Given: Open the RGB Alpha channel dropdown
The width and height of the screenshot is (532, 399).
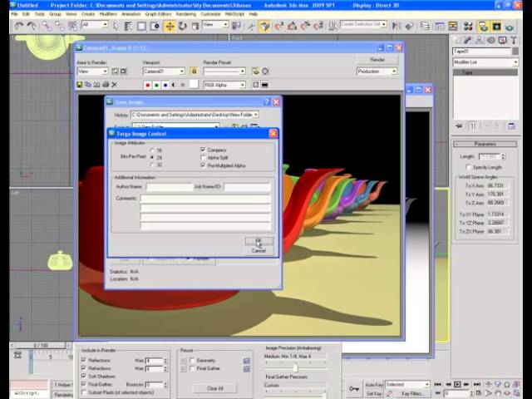Looking at the screenshot, I should coord(224,85).
